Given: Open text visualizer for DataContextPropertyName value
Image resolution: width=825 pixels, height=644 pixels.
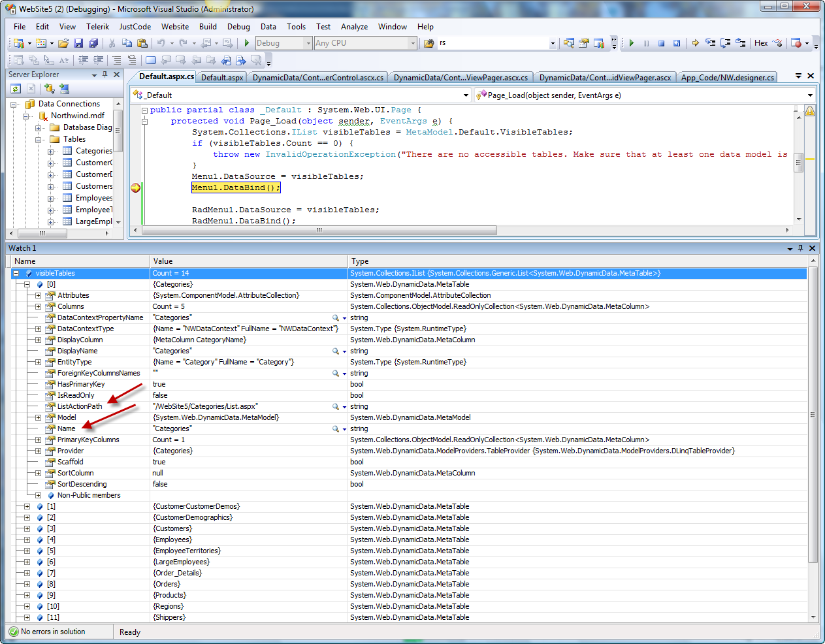Looking at the screenshot, I should click(x=336, y=318).
